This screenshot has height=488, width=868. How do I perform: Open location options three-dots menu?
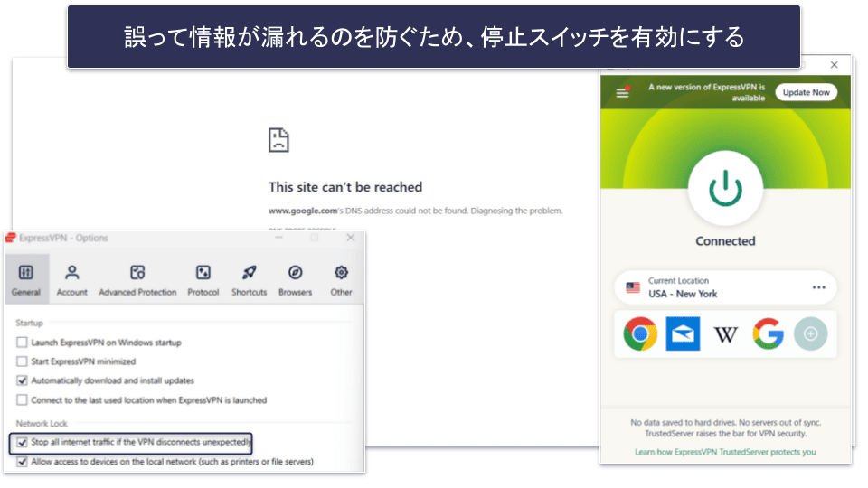click(819, 287)
